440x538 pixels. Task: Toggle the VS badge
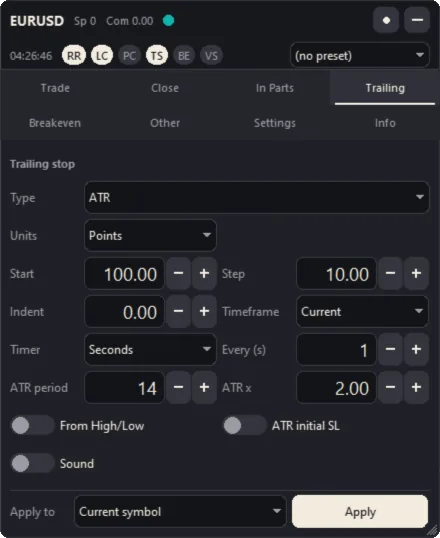click(211, 55)
